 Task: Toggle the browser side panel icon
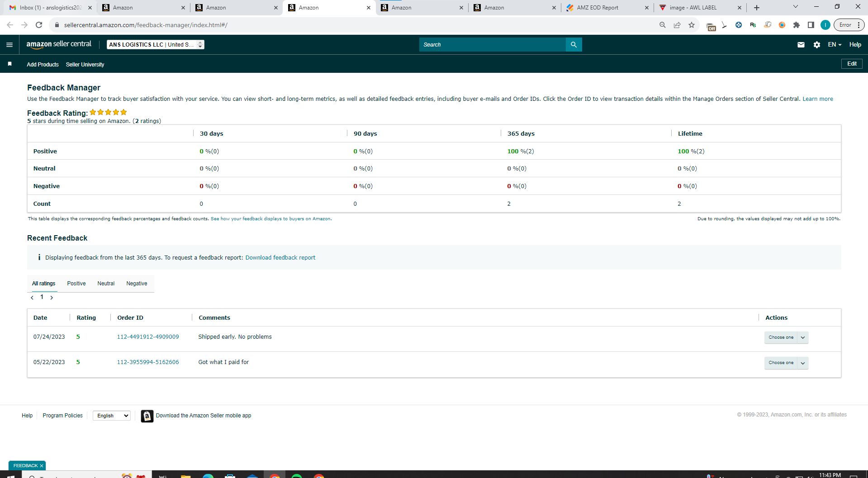click(x=811, y=25)
